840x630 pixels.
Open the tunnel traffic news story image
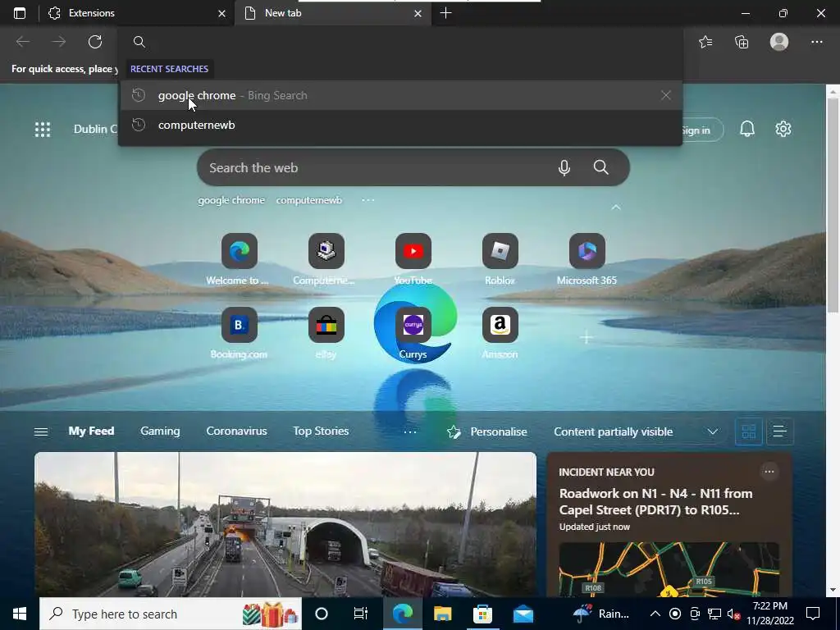coord(285,524)
